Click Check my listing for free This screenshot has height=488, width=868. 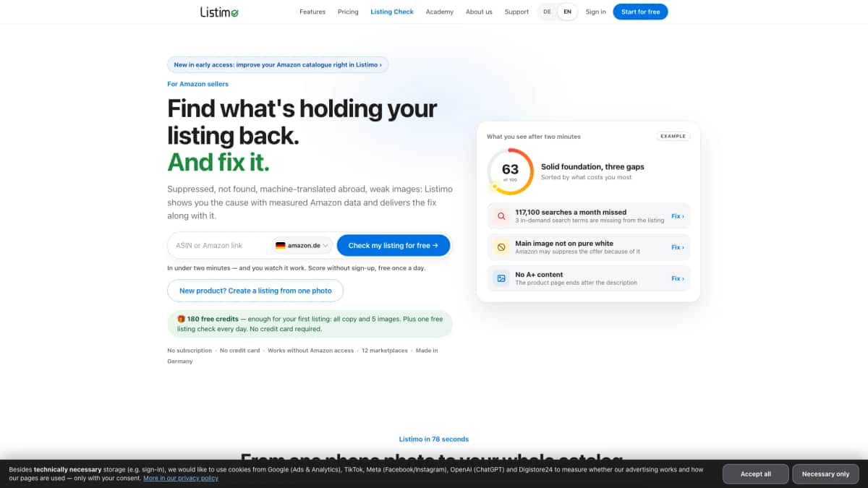[393, 246]
